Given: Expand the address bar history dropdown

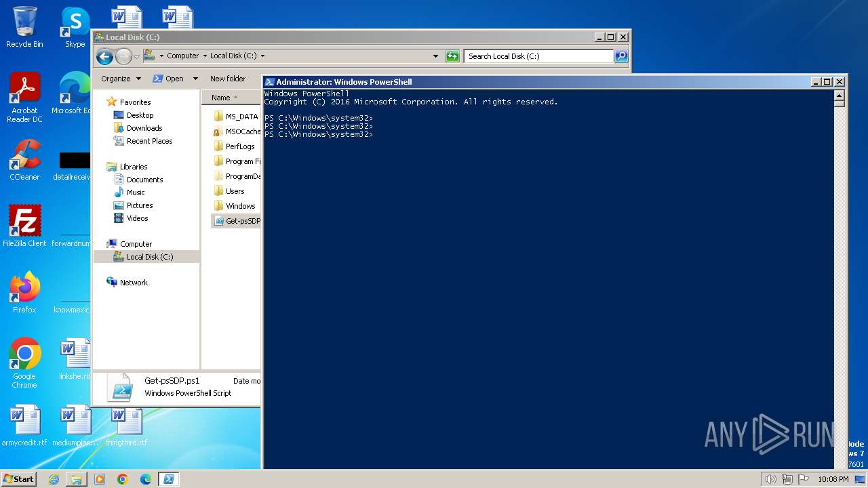Looking at the screenshot, I should (x=435, y=56).
